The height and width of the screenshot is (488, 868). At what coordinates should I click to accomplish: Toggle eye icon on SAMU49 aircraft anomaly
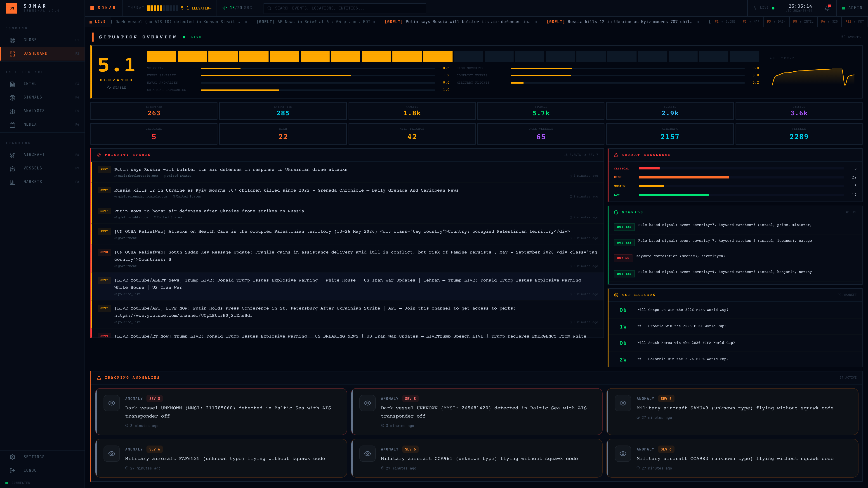point(623,403)
